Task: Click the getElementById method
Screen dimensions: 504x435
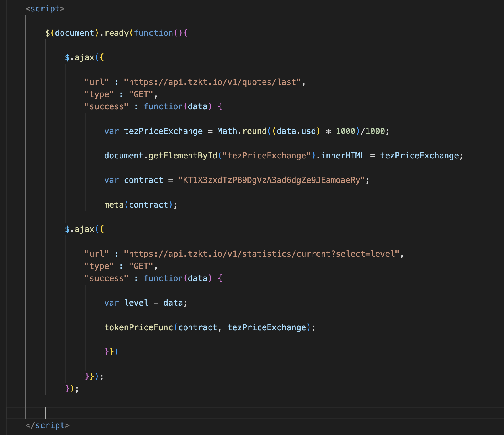Action: tap(183, 156)
